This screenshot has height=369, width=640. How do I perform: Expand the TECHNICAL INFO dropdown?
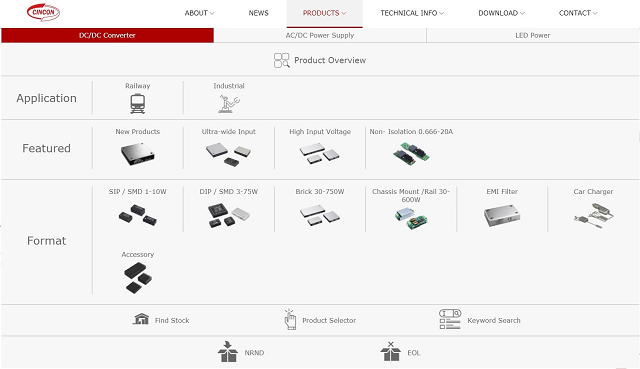(412, 13)
